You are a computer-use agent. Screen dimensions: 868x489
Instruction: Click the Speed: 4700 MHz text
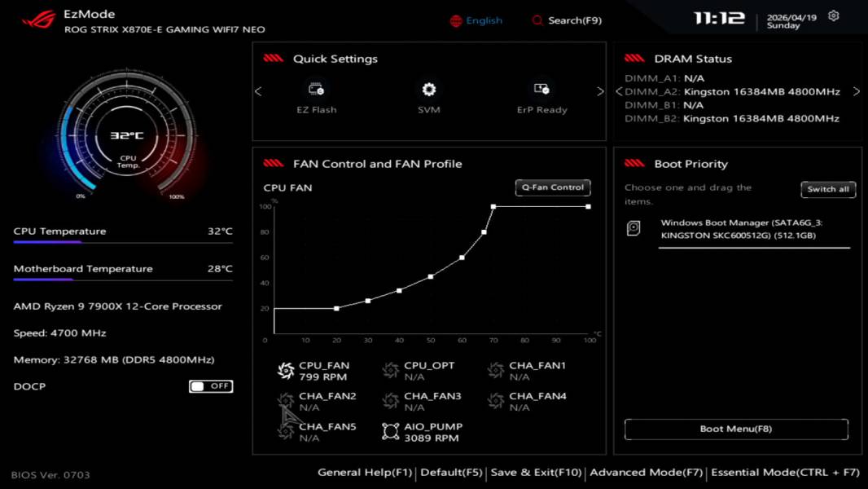tap(59, 333)
